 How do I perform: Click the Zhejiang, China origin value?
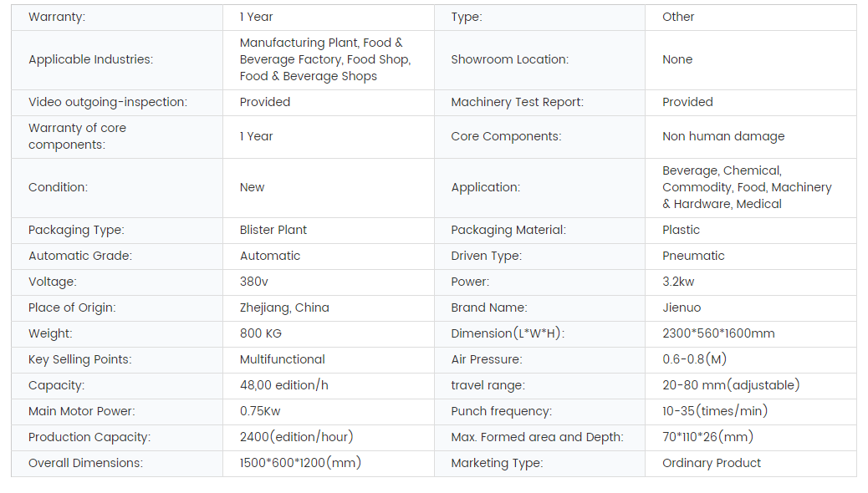point(284,307)
